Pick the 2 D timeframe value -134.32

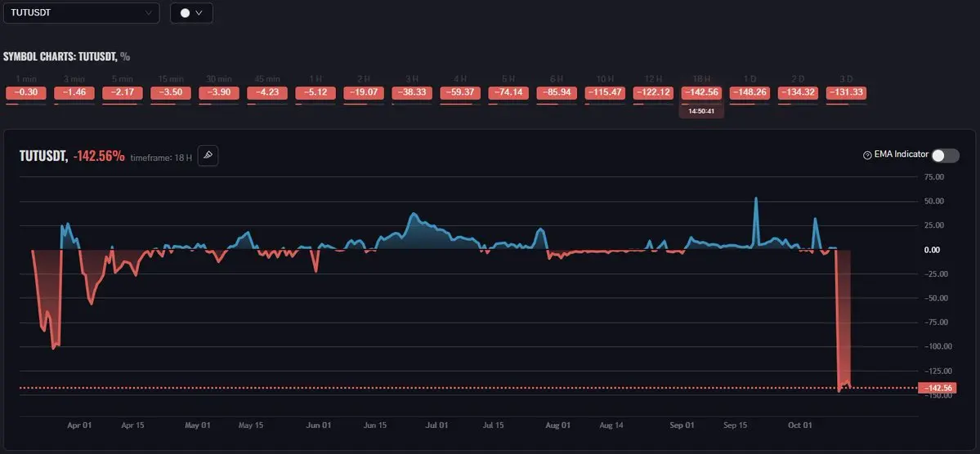tap(798, 93)
